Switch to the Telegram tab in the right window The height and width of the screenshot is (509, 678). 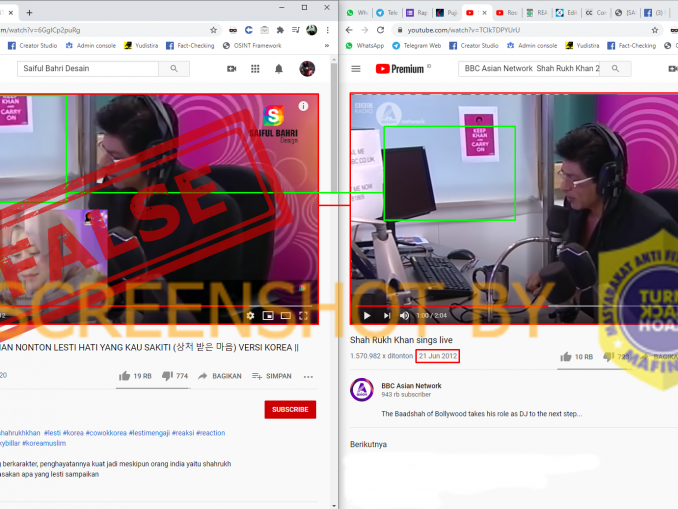(387, 13)
